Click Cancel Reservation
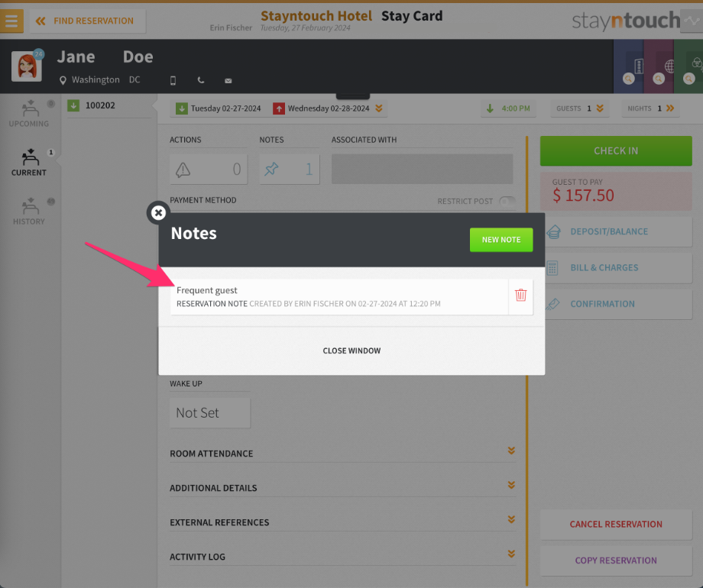 pyautogui.click(x=616, y=525)
